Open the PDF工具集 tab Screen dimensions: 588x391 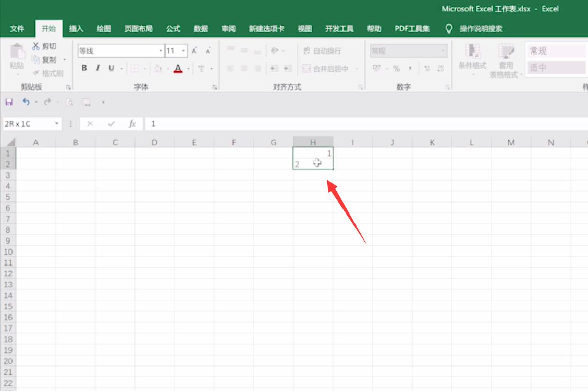412,29
